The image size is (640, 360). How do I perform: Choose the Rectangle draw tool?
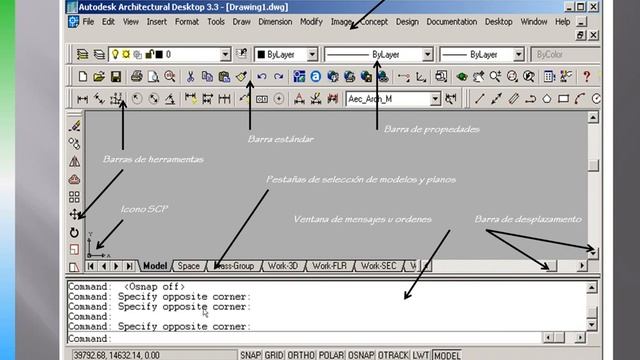563,99
